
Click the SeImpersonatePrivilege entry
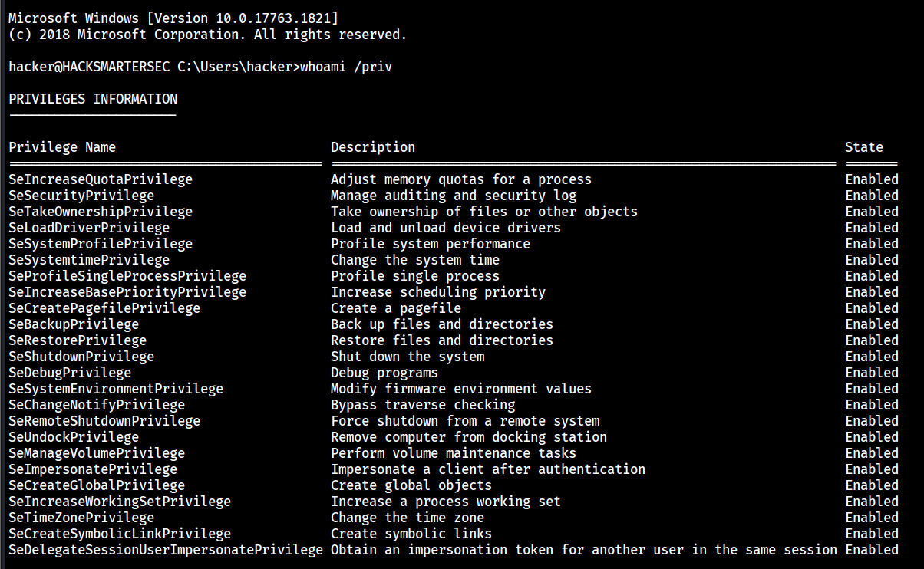tap(93, 469)
